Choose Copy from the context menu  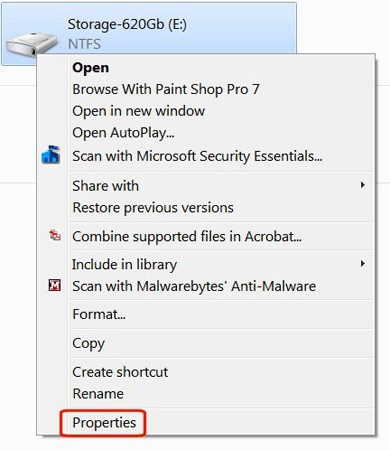tap(88, 344)
